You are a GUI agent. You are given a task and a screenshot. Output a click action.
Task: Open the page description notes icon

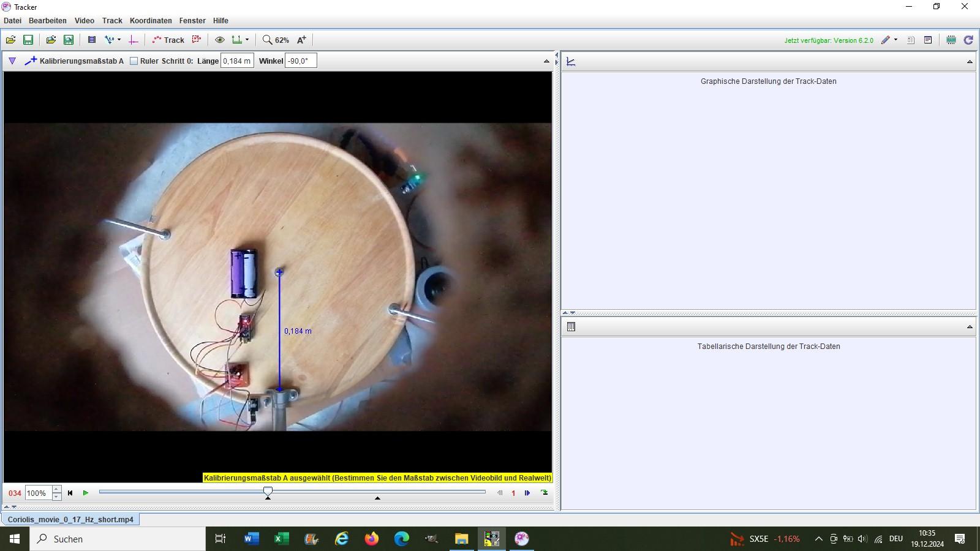(911, 40)
